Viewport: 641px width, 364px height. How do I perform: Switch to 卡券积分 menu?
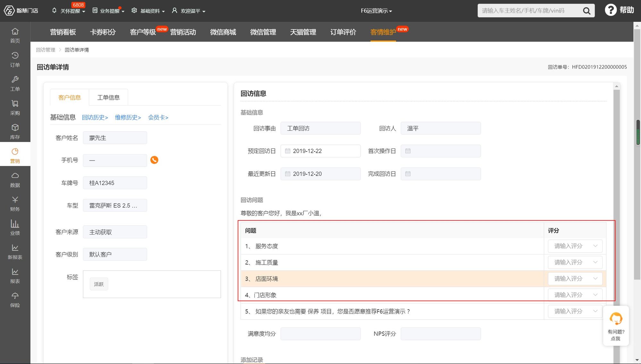click(x=103, y=32)
